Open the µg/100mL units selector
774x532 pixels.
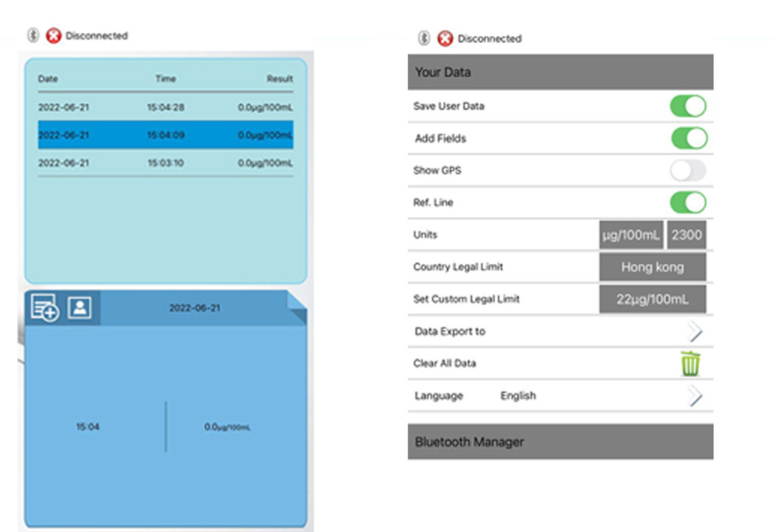tap(631, 235)
